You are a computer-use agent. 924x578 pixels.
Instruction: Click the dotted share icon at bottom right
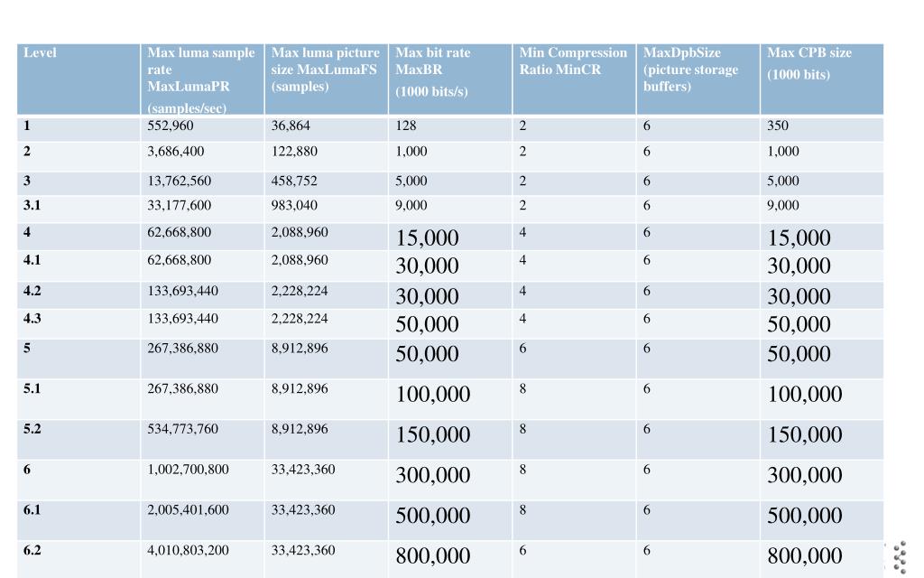click(900, 557)
